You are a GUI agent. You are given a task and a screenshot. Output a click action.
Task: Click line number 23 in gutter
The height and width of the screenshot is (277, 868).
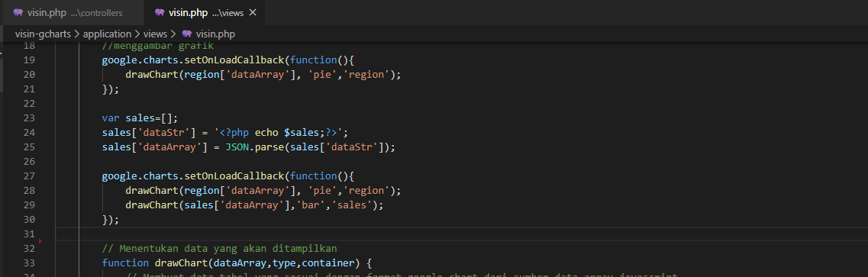point(30,118)
